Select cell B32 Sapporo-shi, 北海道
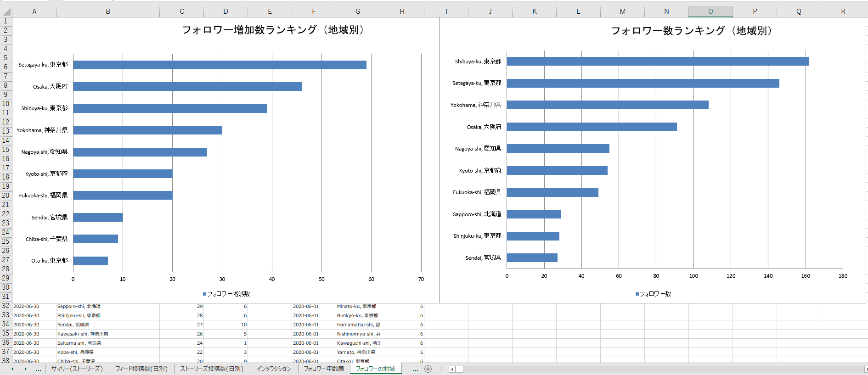 point(108,306)
